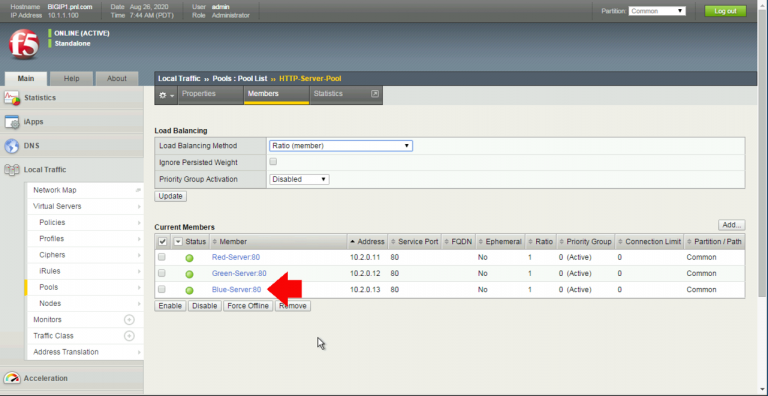The image size is (768, 396).
Task: Check the Green-Server:80 row checkbox
Action: tap(162, 273)
